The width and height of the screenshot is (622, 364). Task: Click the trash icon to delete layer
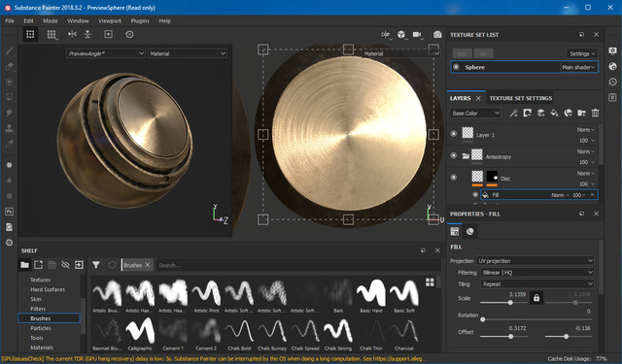coord(595,113)
